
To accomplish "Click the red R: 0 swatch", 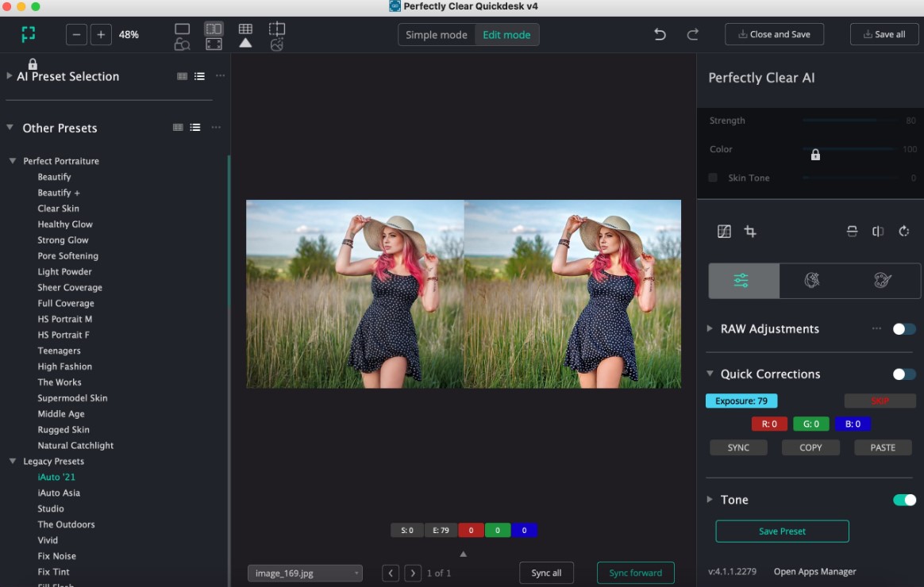I will click(x=769, y=424).
